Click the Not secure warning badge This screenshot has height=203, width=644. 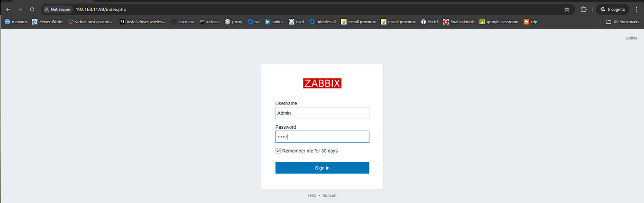(x=57, y=9)
